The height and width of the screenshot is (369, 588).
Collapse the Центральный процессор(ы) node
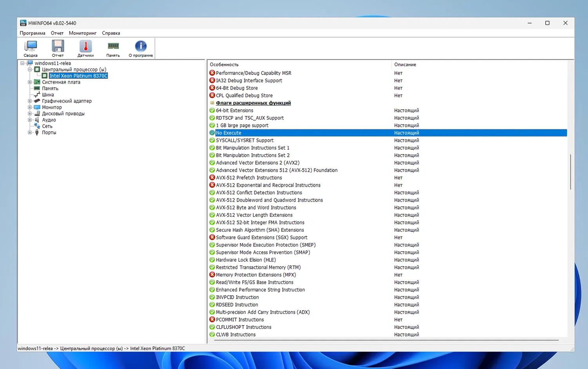(30, 70)
